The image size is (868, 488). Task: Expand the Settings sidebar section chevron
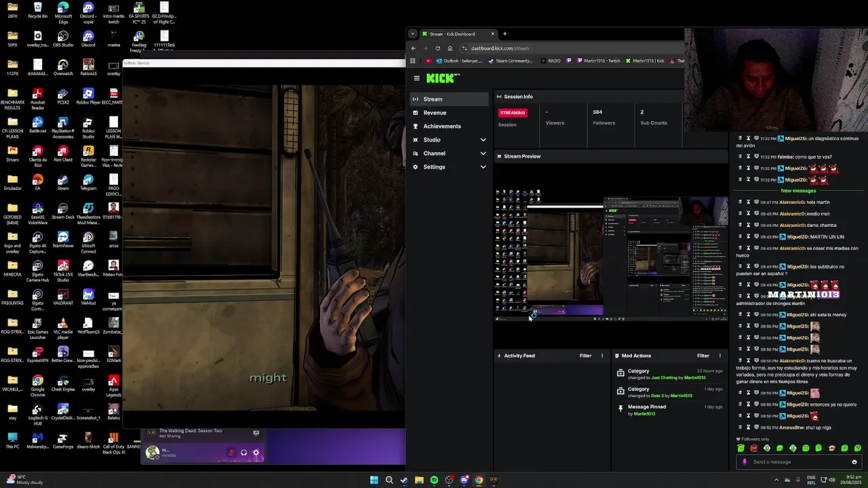point(483,167)
